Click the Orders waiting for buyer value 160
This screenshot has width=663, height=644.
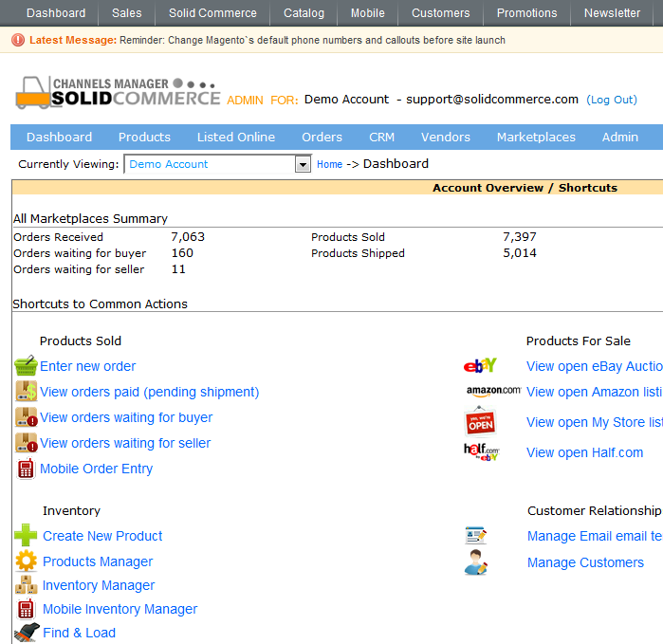tap(182, 253)
